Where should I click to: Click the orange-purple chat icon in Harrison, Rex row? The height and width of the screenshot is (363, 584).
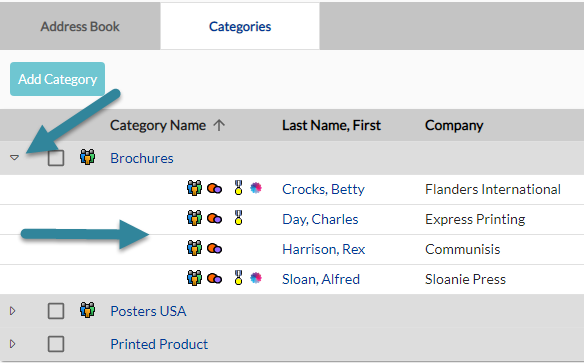[215, 248]
